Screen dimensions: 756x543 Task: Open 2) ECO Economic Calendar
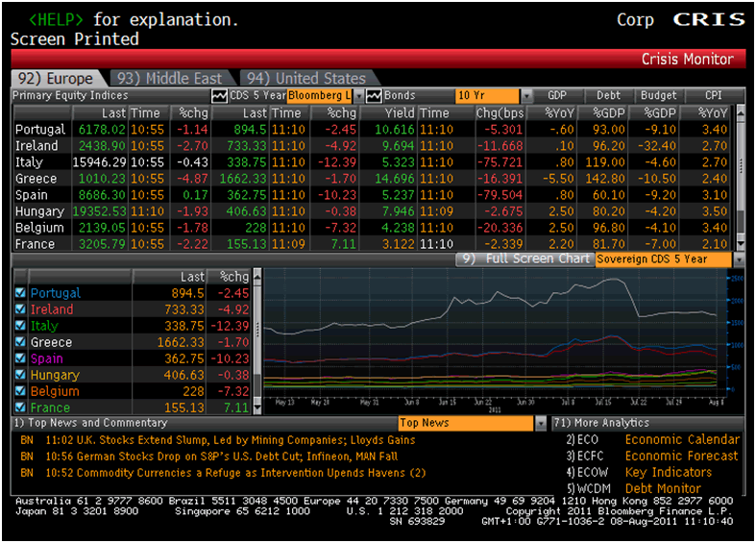pyautogui.click(x=652, y=440)
